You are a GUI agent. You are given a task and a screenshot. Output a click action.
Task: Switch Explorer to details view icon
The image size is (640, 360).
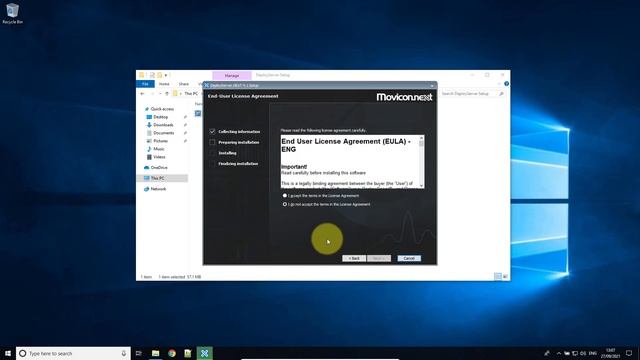pyautogui.click(x=498, y=277)
